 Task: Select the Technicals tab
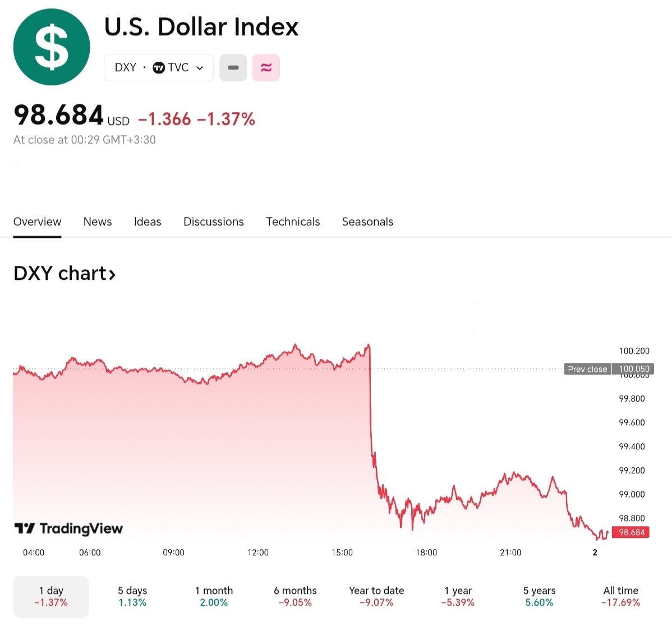point(293,222)
